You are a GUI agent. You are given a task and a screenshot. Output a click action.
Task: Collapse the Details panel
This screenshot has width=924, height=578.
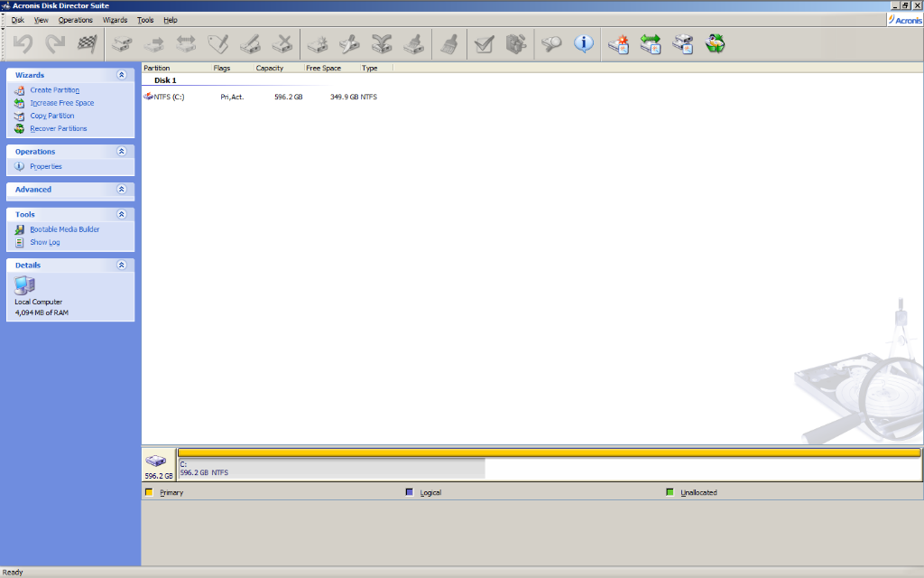tap(122, 265)
